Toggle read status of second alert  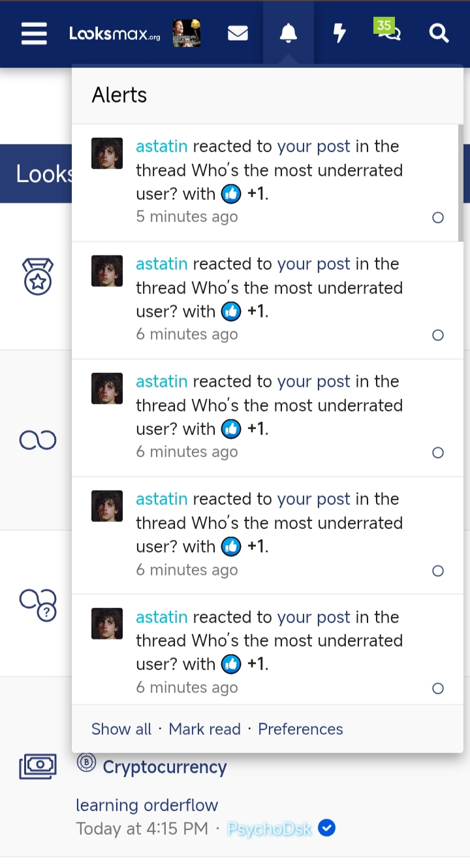click(x=438, y=335)
